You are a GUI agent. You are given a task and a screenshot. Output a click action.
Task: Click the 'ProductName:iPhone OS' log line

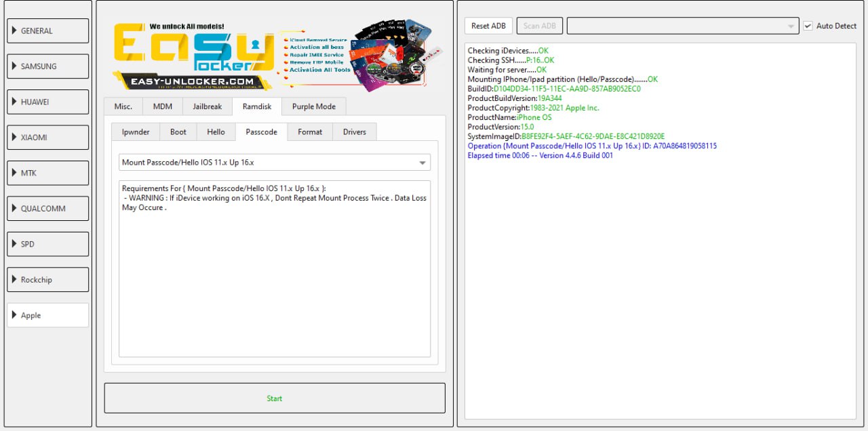click(x=510, y=117)
